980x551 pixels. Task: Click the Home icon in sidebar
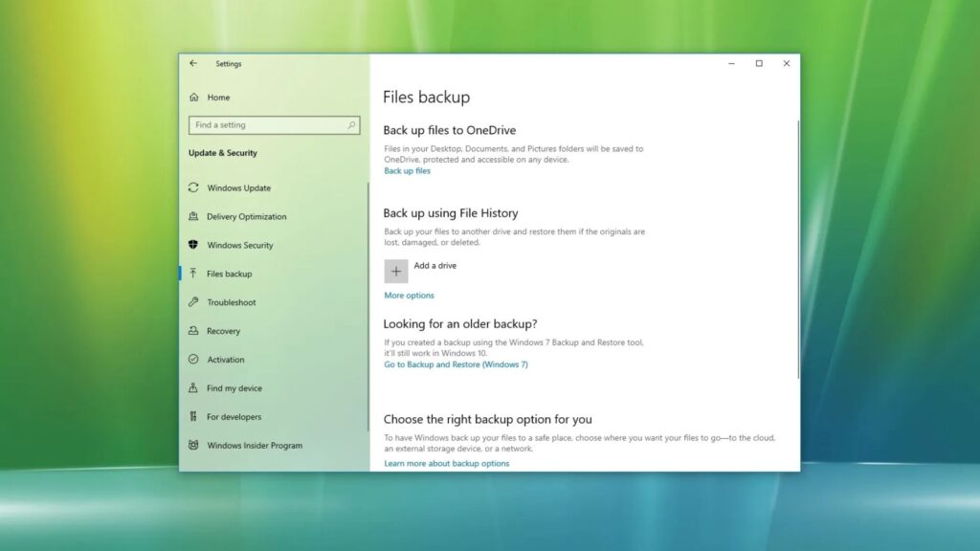(x=194, y=98)
